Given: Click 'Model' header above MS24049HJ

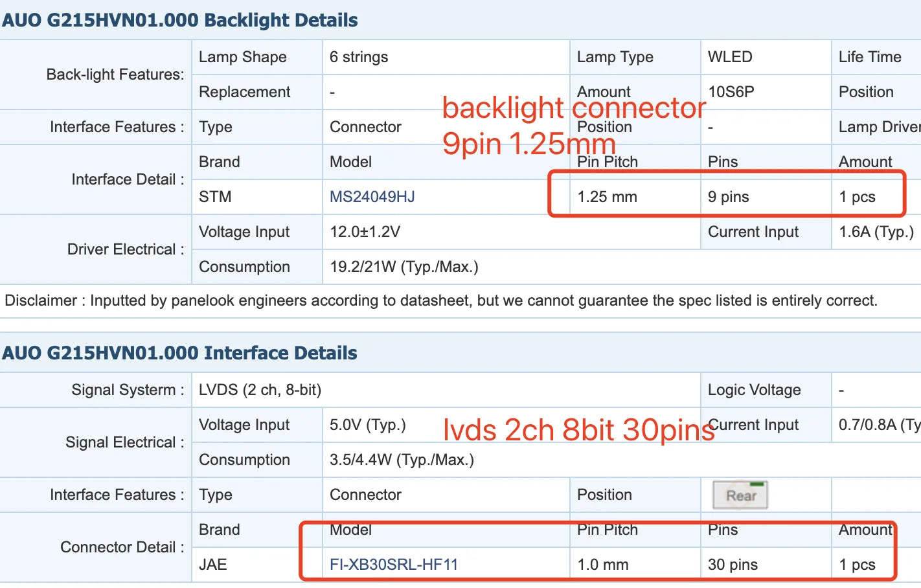Looking at the screenshot, I should [x=350, y=162].
